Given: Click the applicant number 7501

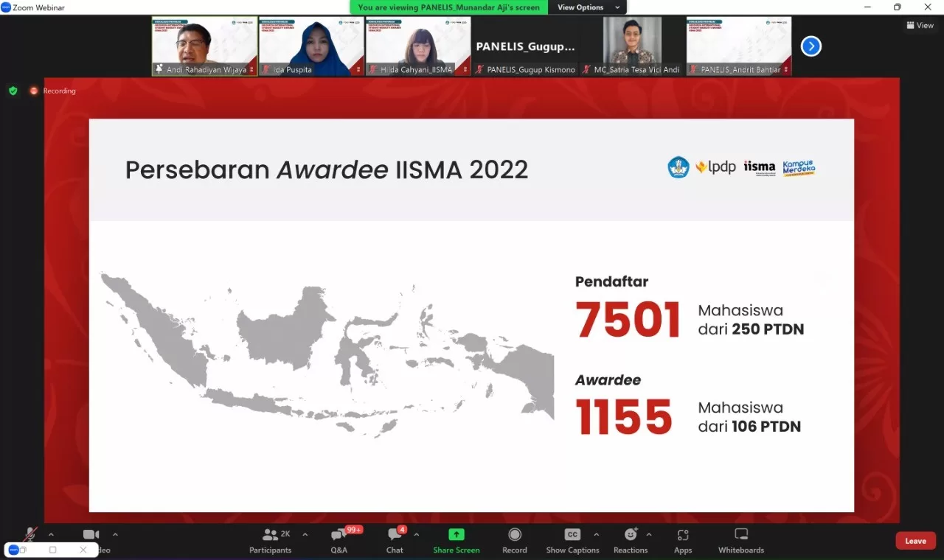Looking at the screenshot, I should click(628, 321).
